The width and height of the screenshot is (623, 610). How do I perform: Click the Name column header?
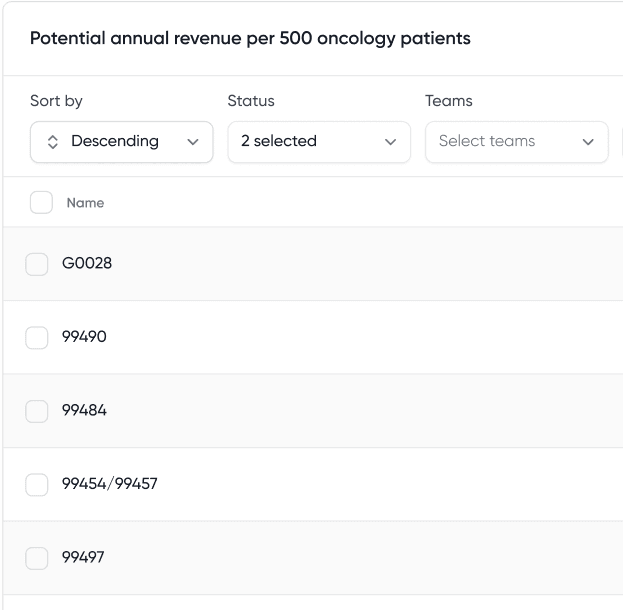[85, 203]
